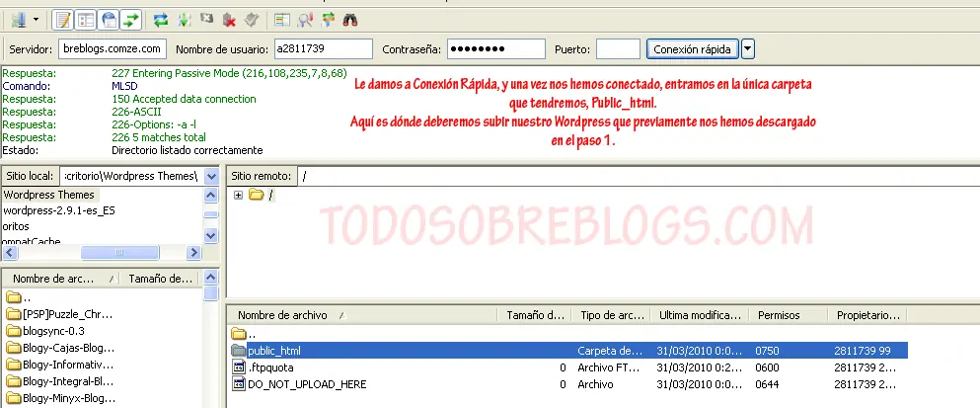Open the Sitio local path dropdown

[211, 176]
